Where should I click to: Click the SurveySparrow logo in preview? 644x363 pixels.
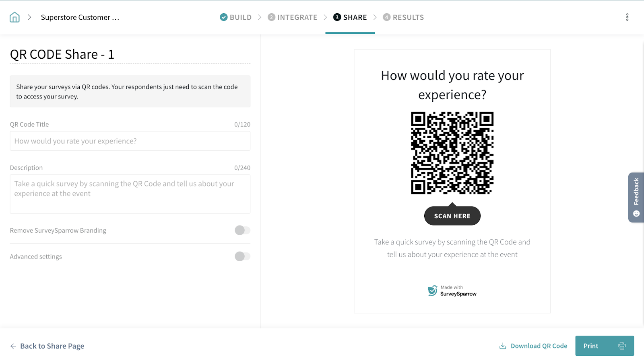coord(432,291)
